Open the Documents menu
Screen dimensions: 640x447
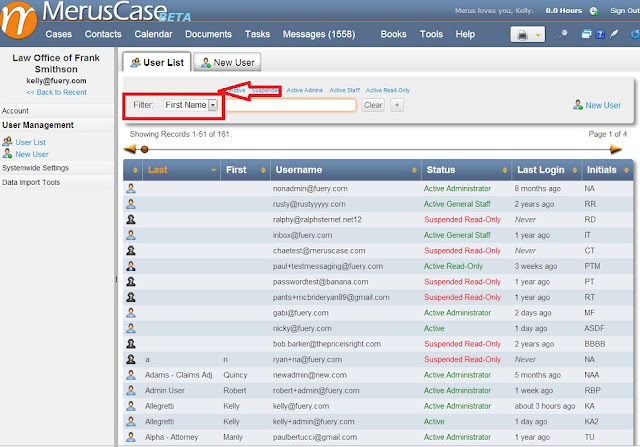209,34
